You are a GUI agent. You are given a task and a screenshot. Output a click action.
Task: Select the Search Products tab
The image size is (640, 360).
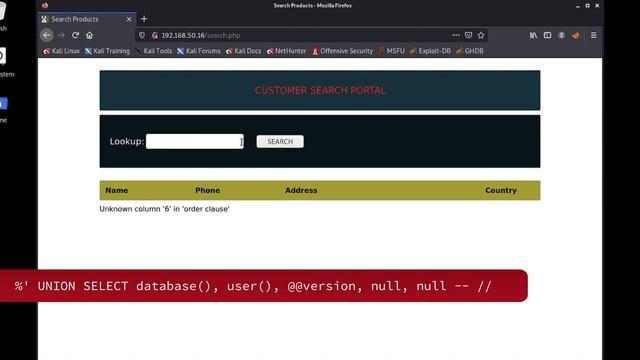coord(87,19)
